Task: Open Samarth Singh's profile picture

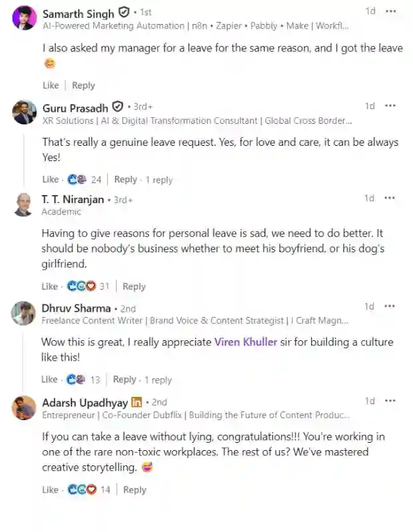Action: point(24,17)
